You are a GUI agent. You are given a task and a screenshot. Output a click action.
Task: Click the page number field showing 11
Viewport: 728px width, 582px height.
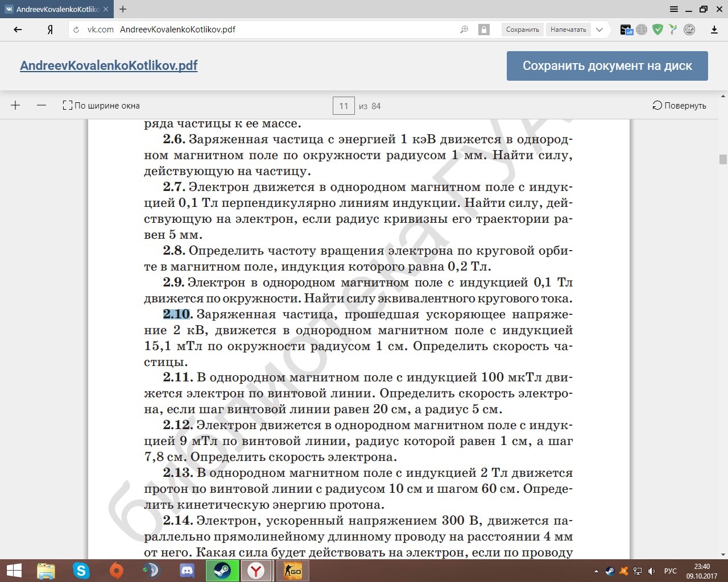tap(344, 106)
